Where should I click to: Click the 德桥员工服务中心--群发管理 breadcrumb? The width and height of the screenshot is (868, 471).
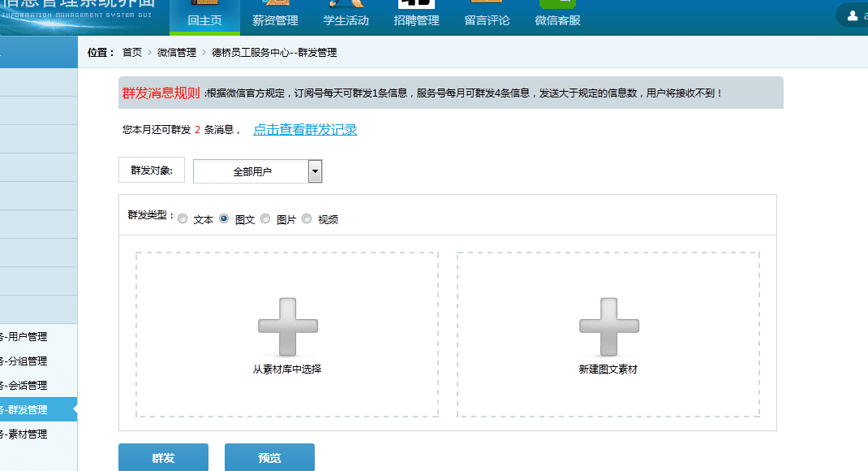(274, 53)
